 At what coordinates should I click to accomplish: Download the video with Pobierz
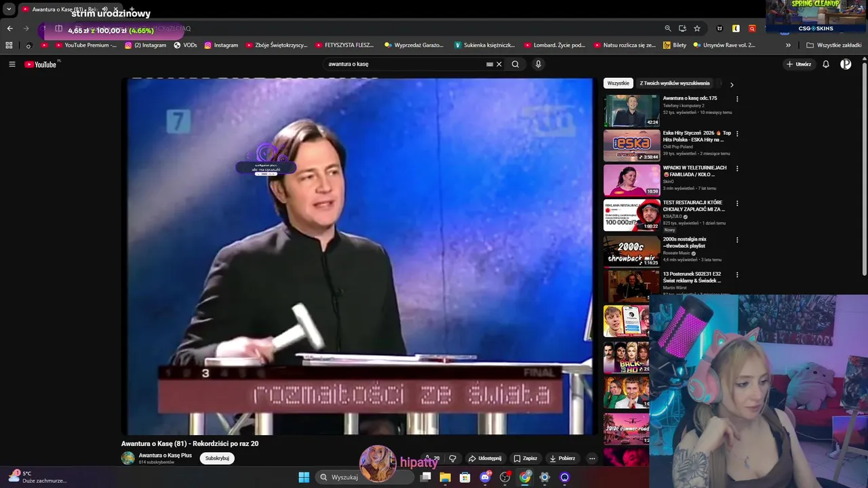coord(563,458)
